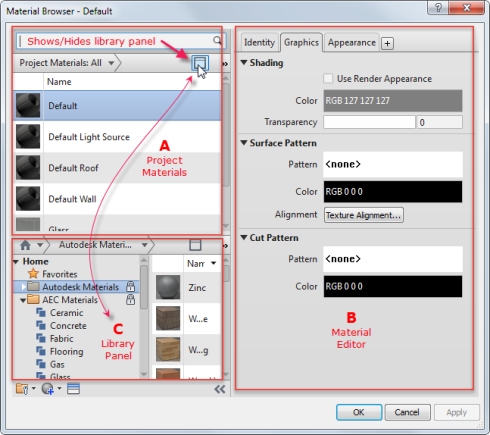This screenshot has width=490, height=435.
Task: Collapse material editor with double chevron
Action: (x=220, y=389)
